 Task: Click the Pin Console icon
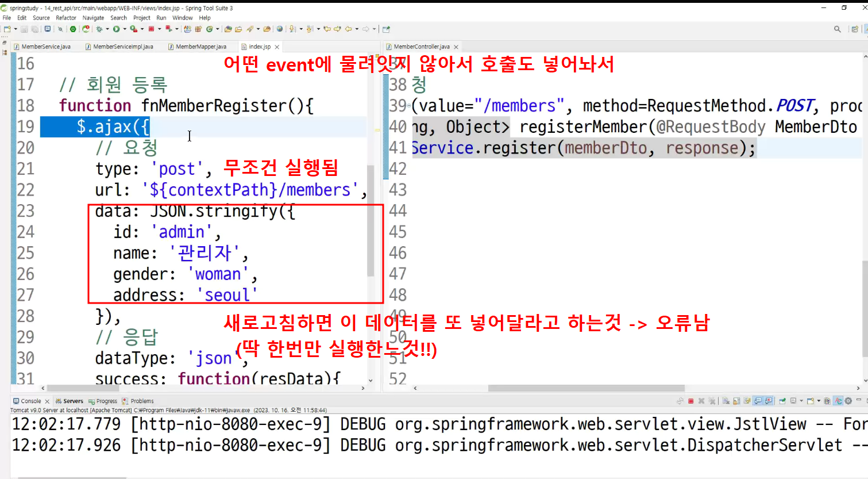click(782, 401)
